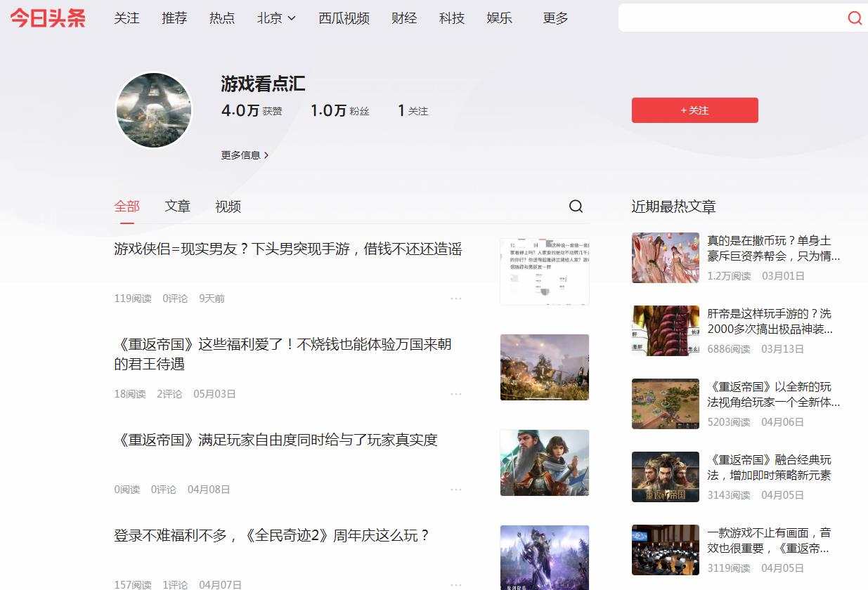Select the 全部 tab

(x=127, y=206)
